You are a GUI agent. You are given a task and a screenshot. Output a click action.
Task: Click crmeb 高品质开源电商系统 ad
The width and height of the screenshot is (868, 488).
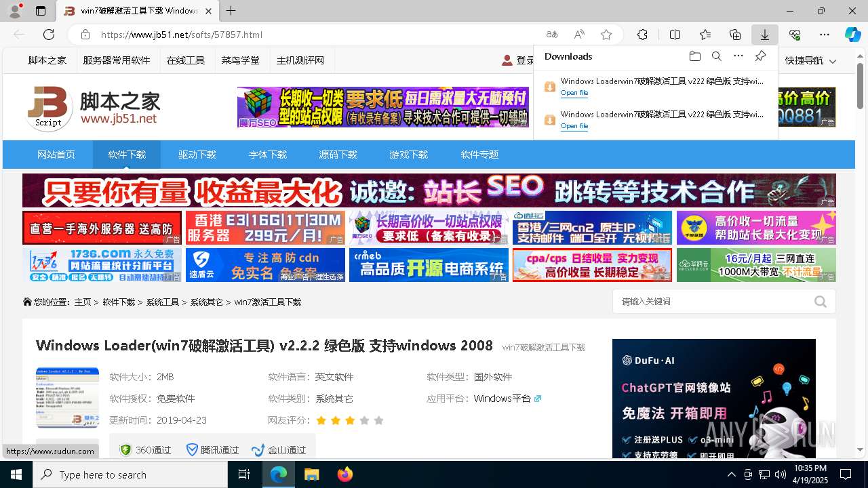[x=429, y=265]
